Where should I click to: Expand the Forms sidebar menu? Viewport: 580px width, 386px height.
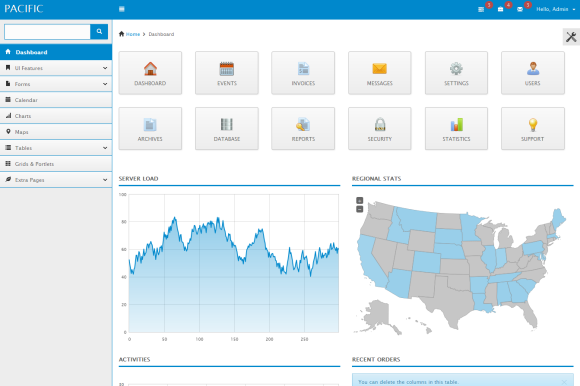pos(56,84)
